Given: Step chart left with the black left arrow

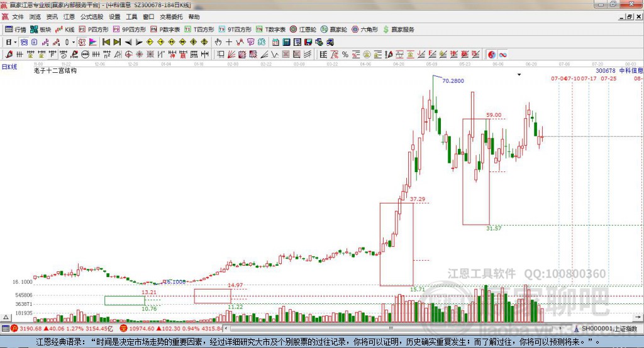Looking at the screenshot, I should (128, 42).
